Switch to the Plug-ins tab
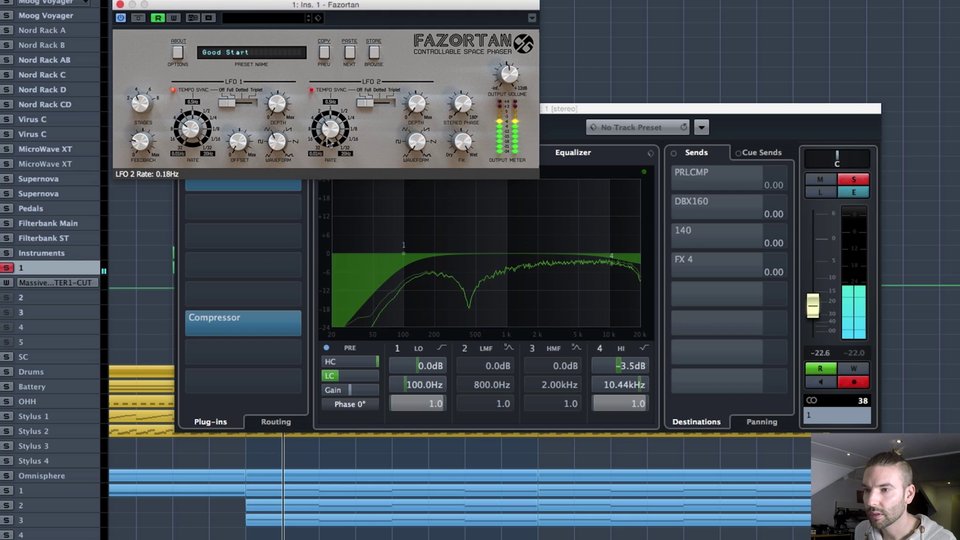The image size is (960, 540). pos(210,422)
